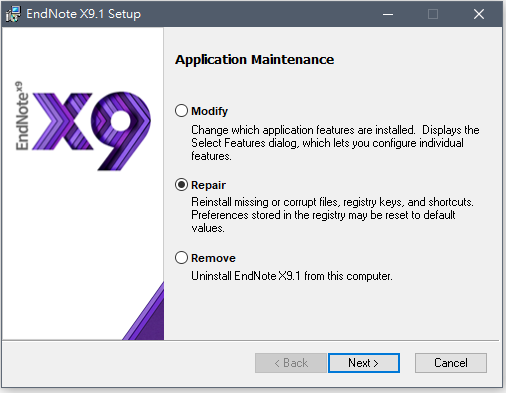
Task: Click the Application Maintenance heading
Action: pos(255,60)
